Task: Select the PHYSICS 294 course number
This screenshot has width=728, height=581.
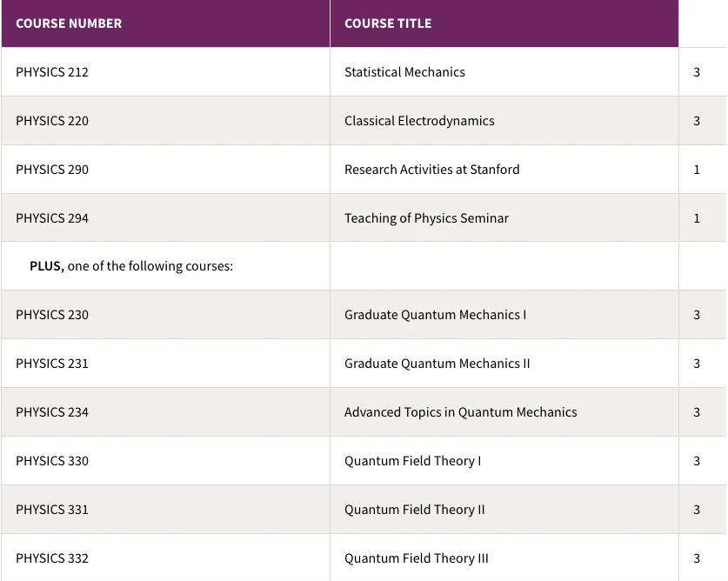Action: coord(52,218)
